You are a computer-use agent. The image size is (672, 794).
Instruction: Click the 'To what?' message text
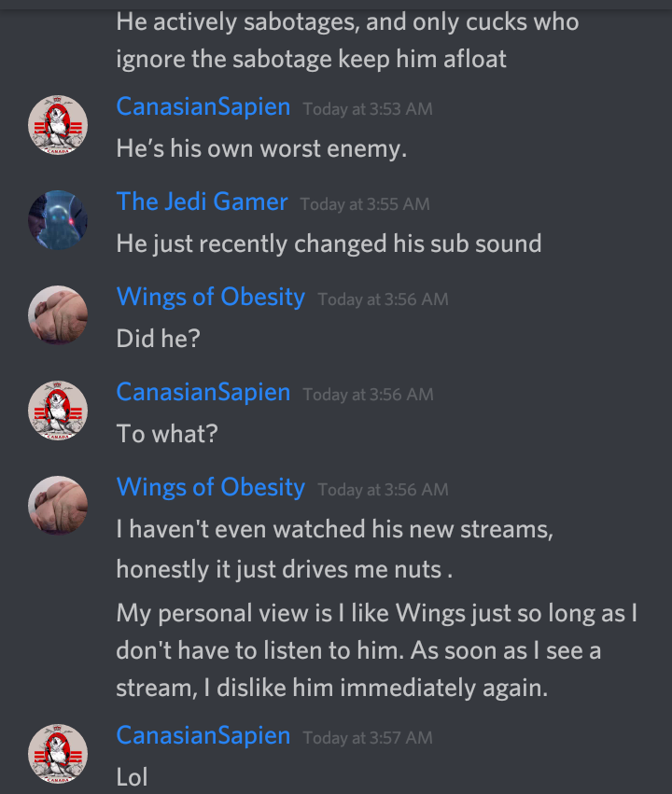(x=167, y=434)
